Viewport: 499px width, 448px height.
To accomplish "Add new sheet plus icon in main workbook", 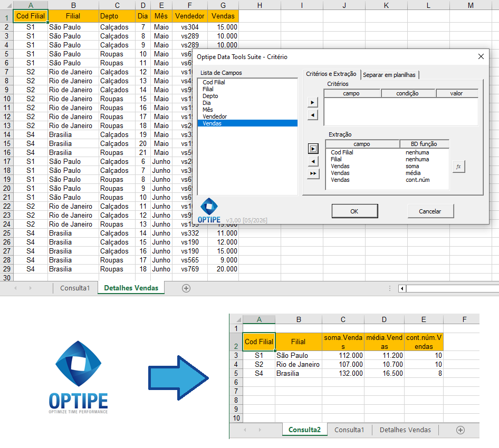I will click(186, 288).
